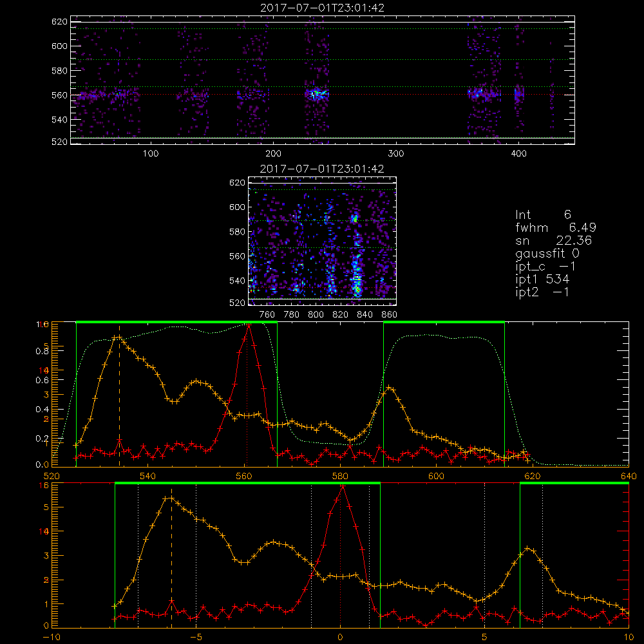Select the 'fwhm 6.49' readout

tap(556, 227)
